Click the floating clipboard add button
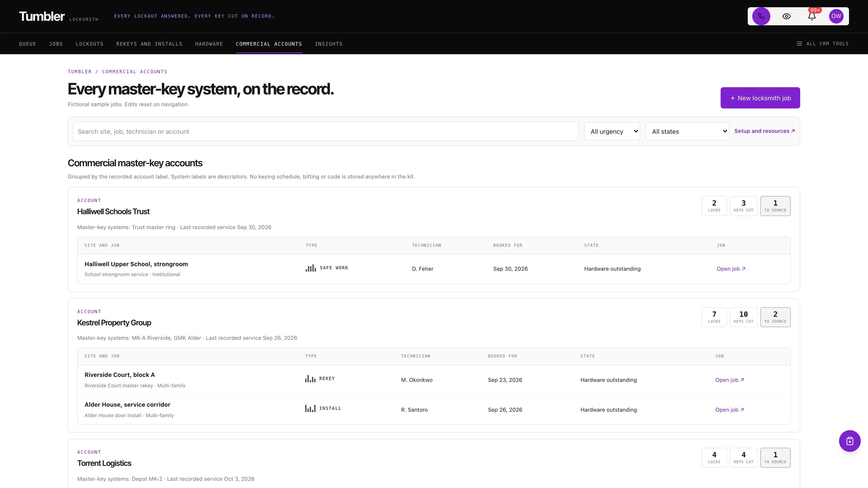 [849, 441]
